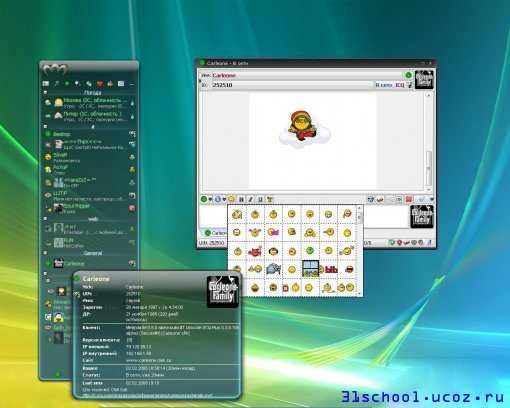Insert the red devil emoticon
510x408 pixels.
click(255, 251)
